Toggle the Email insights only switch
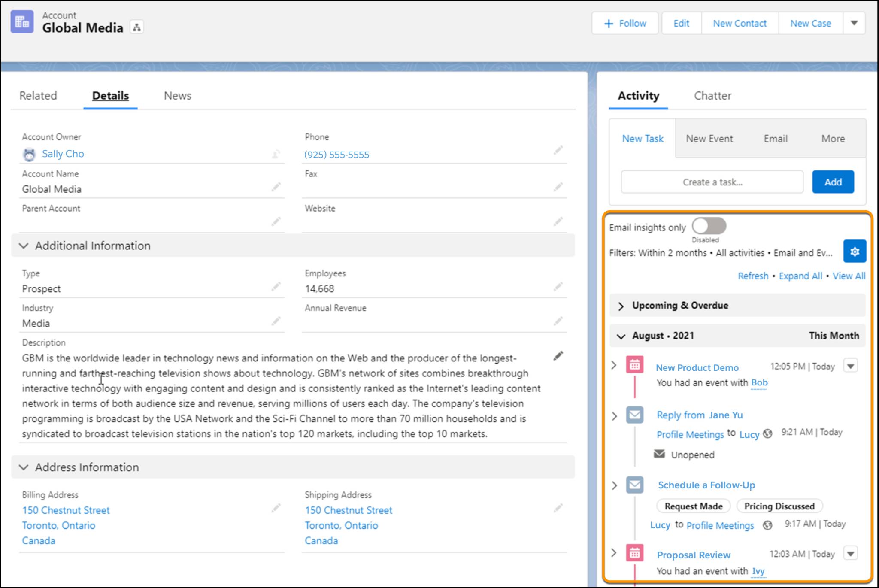 click(x=709, y=227)
